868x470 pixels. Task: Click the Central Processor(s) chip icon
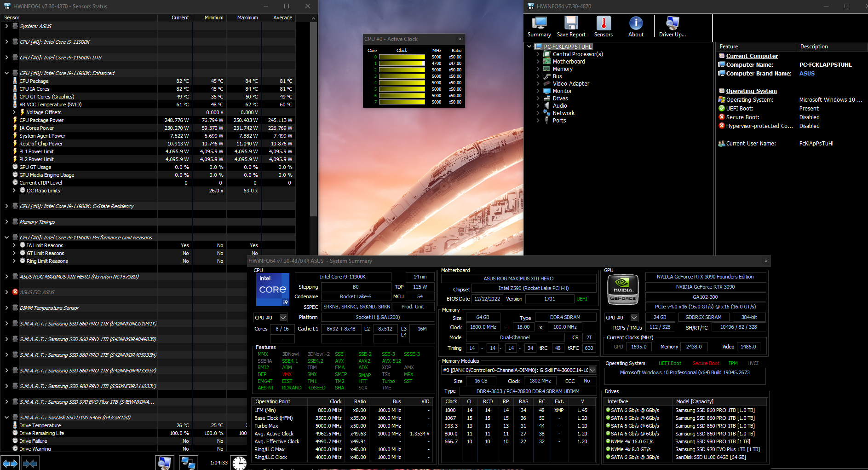pyautogui.click(x=547, y=54)
